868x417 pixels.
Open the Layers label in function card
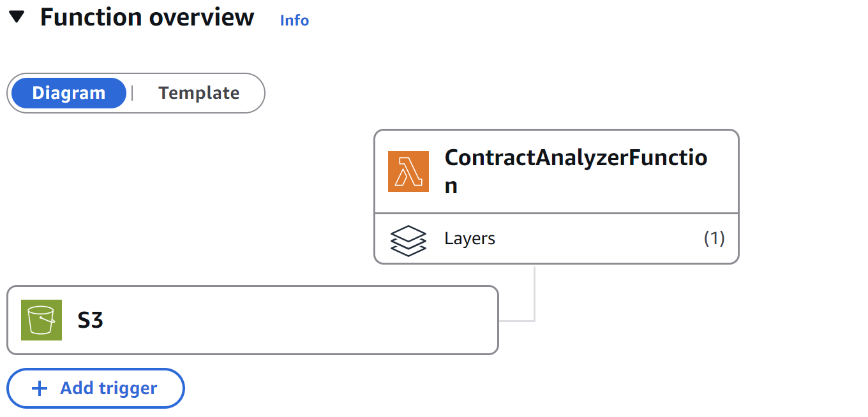pyautogui.click(x=470, y=239)
